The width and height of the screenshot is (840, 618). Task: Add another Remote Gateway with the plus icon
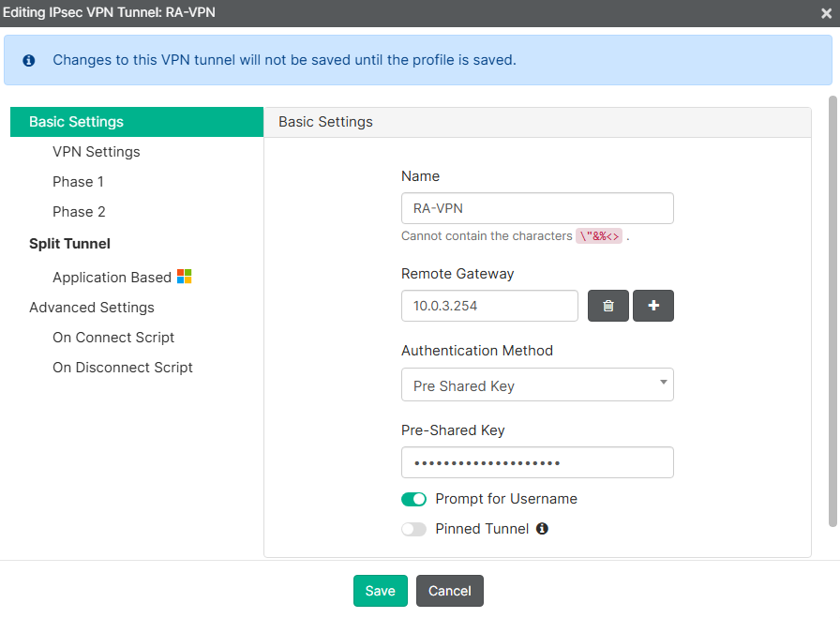click(652, 305)
